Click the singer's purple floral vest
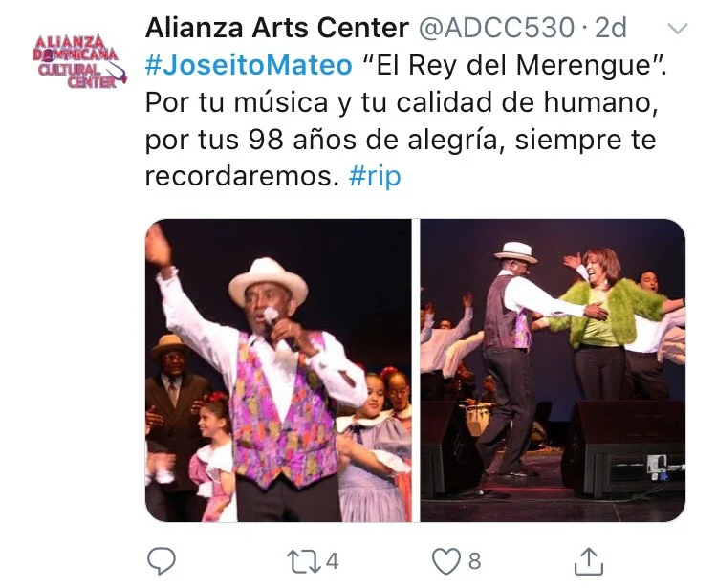 click(x=284, y=409)
